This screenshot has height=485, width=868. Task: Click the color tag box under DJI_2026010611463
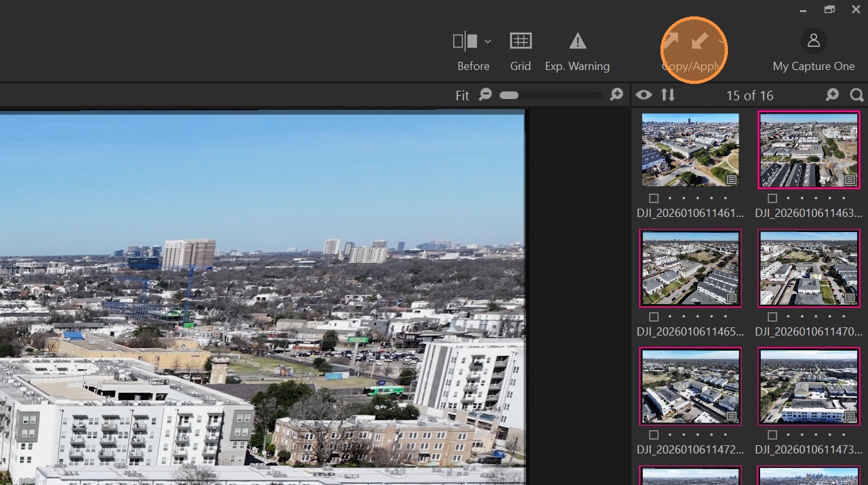pyautogui.click(x=772, y=198)
